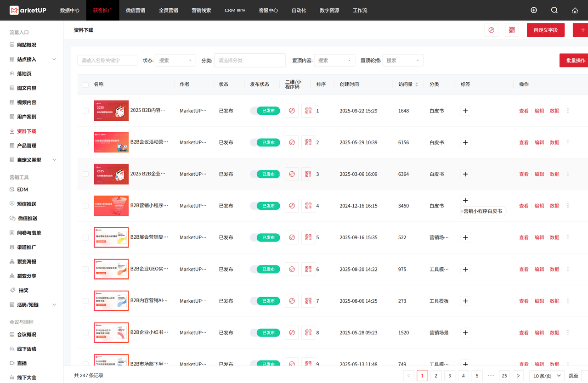
Task: Check the select-all checkbox in table header
Action: pyautogui.click(x=85, y=84)
